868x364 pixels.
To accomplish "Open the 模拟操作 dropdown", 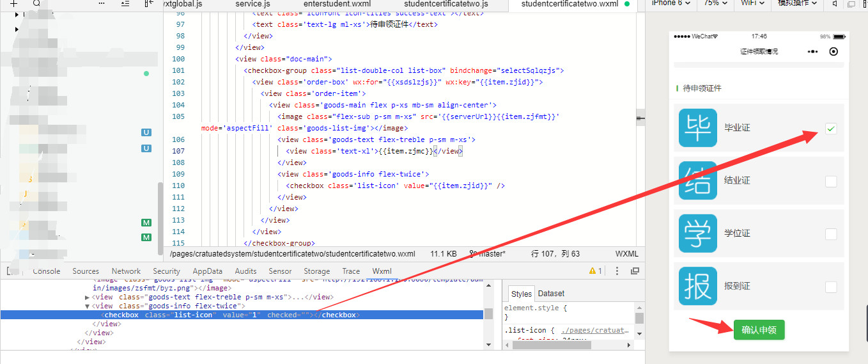I will point(798,3).
